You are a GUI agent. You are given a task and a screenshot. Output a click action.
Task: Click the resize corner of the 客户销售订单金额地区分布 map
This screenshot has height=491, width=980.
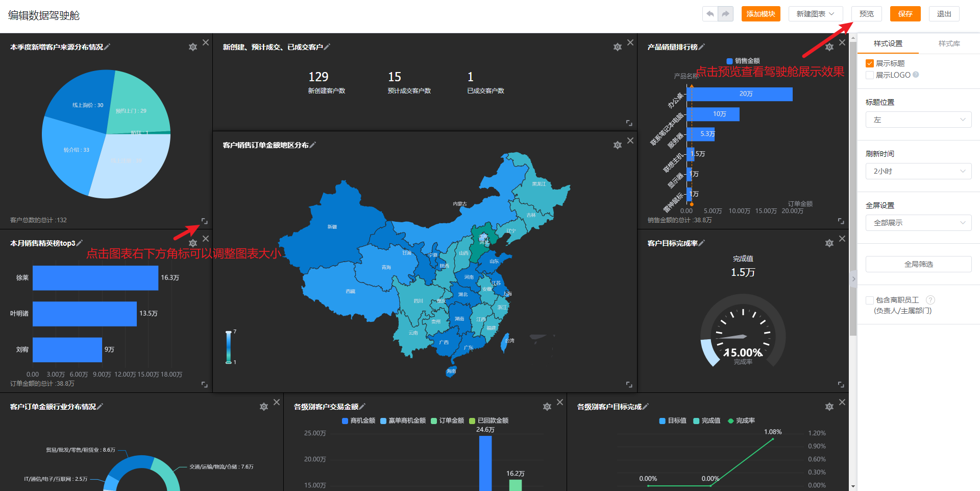(629, 385)
